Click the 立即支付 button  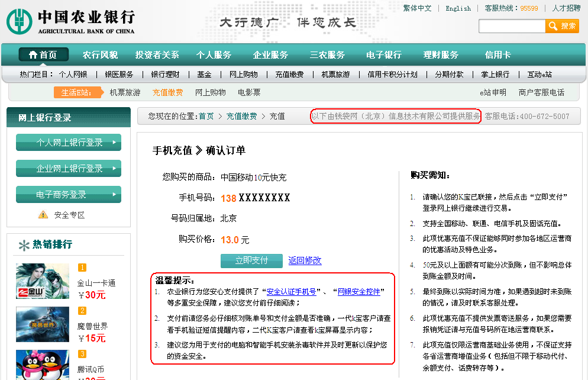tap(251, 260)
